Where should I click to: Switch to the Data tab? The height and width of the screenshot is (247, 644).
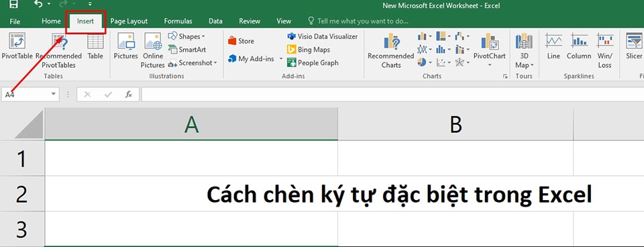(215, 21)
